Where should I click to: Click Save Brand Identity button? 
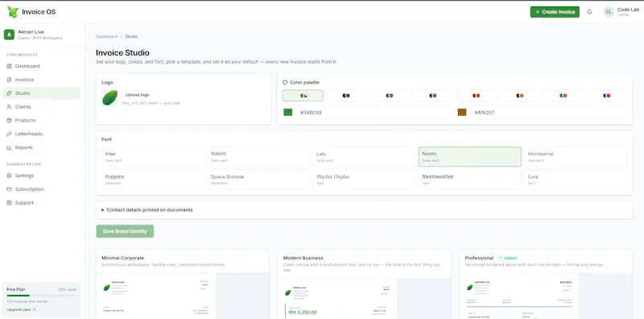coord(125,231)
